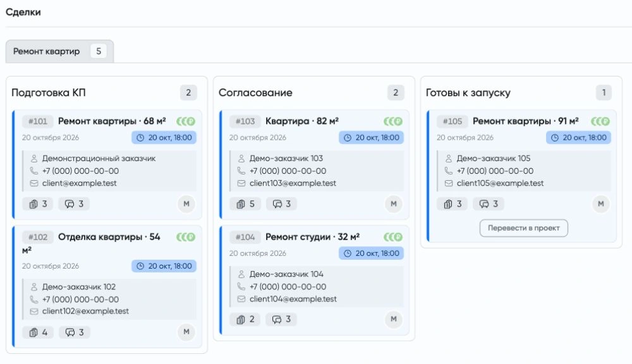Click the M manager avatar on deal #105
Screen dimensions: 632x364
pyautogui.click(x=600, y=204)
